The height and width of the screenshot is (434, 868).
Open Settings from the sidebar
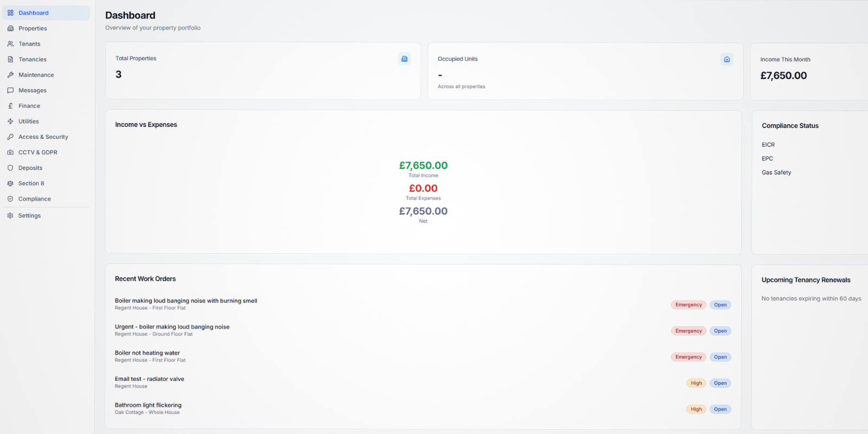[x=47, y=215]
